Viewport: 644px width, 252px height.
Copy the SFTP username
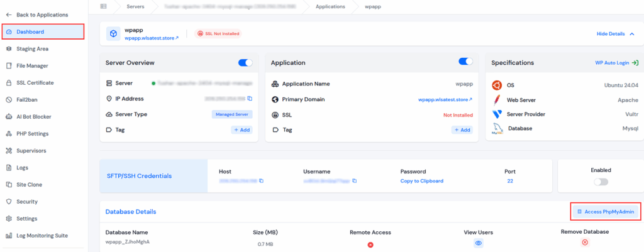(355, 180)
